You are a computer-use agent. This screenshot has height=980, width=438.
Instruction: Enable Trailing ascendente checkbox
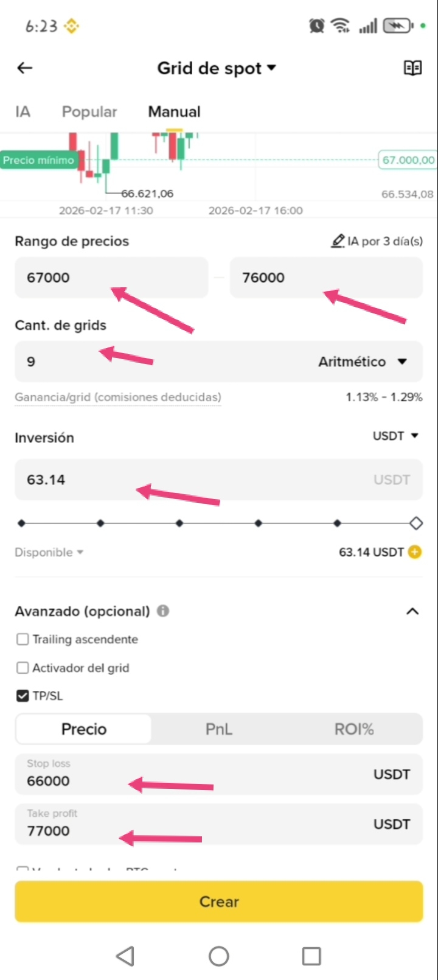[23, 639]
